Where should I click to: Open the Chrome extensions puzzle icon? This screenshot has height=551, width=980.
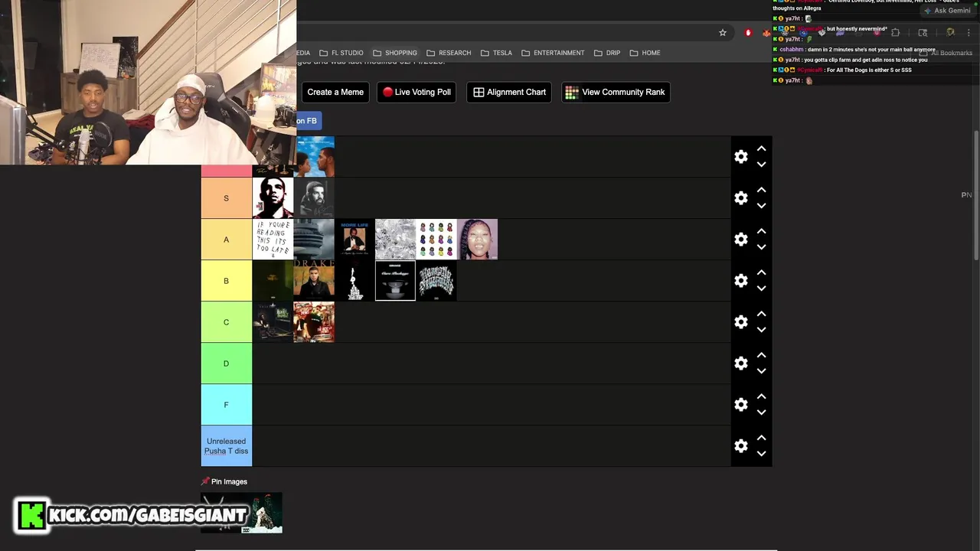[895, 33]
